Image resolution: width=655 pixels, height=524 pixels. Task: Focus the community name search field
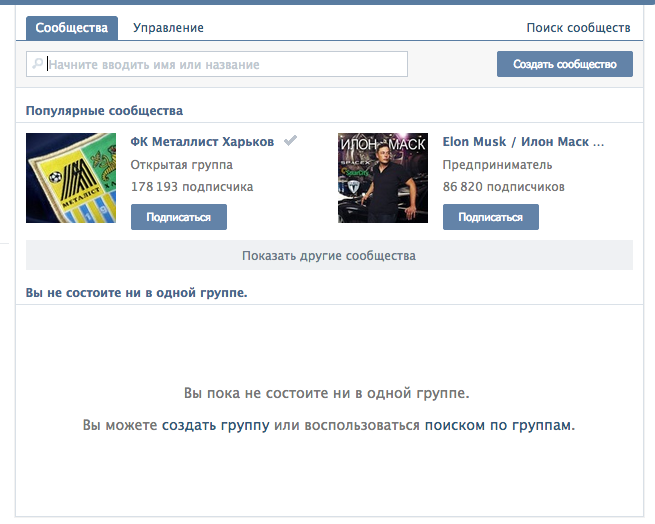click(217, 64)
